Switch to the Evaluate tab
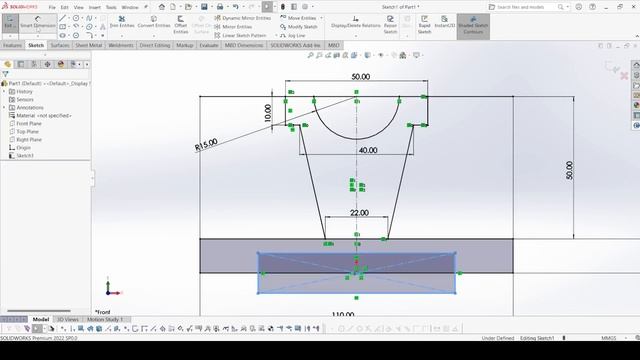Screen dimensions: 640x360 pos(209,45)
